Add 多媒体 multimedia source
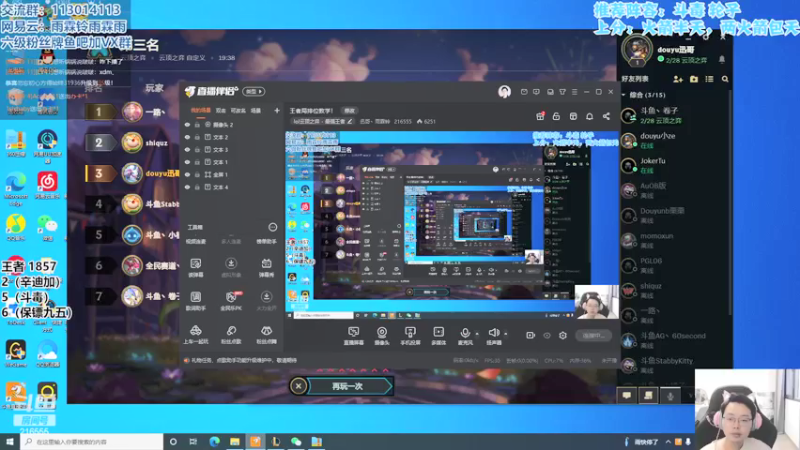The image size is (800, 450). 439,336
